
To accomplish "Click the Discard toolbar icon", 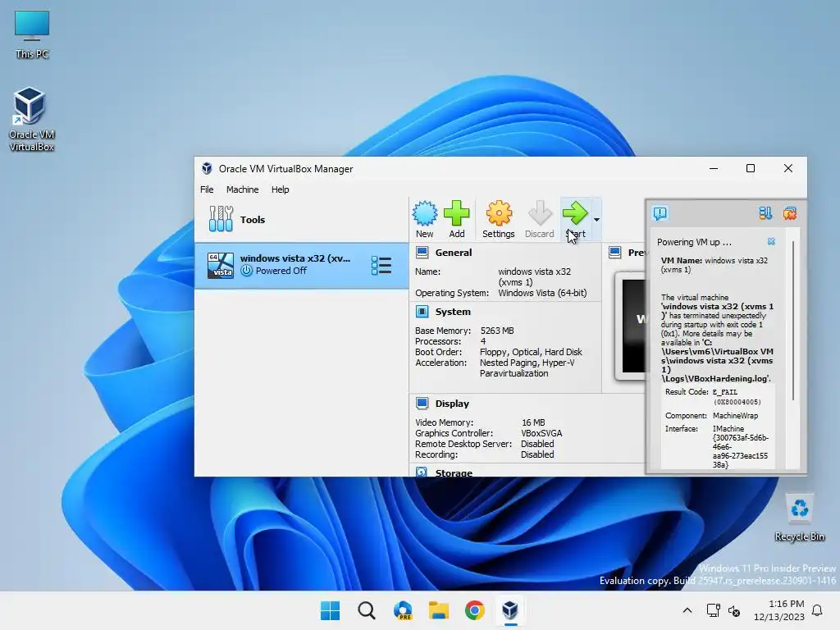I will point(540,218).
